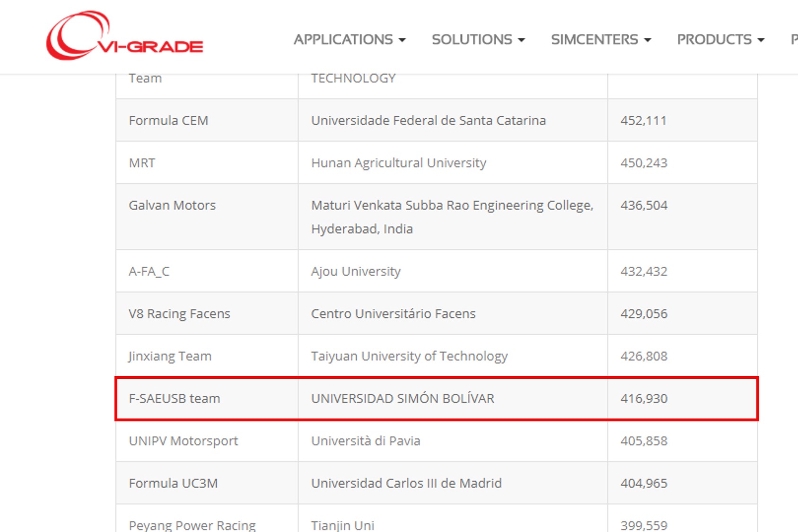Open the PRODUCTS dropdown menu
The width and height of the screenshot is (798, 532).
720,39
